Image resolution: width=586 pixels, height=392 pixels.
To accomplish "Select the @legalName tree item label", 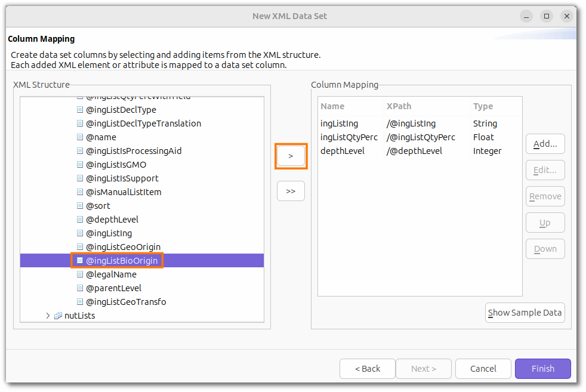I will [x=112, y=274].
